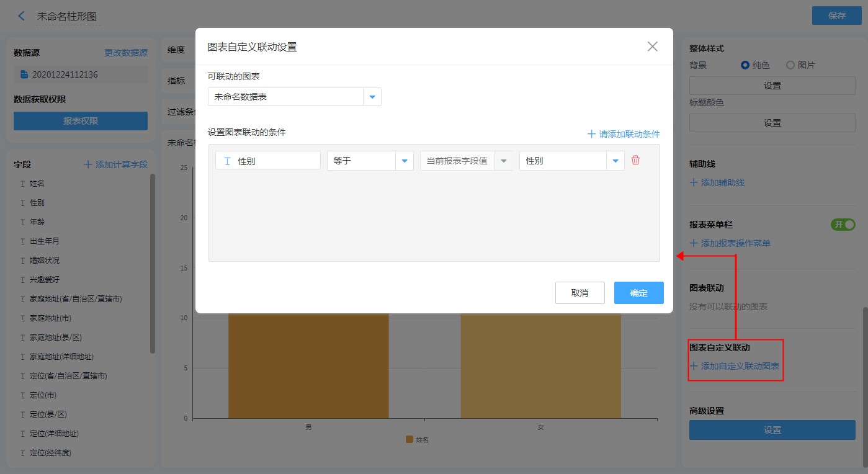This screenshot has width=868, height=474.
Task: Click the plus icon for 添加辅助线
Action: point(694,182)
